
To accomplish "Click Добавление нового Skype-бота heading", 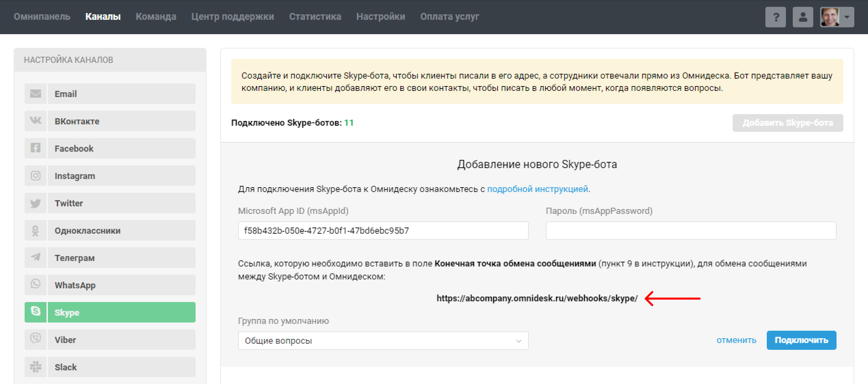I will tap(537, 164).
